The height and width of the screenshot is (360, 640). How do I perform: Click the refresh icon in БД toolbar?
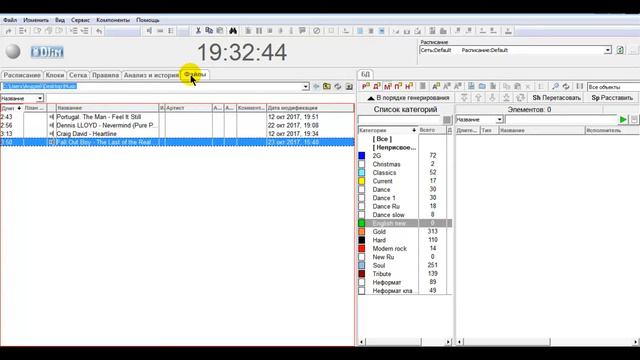[x=566, y=86]
